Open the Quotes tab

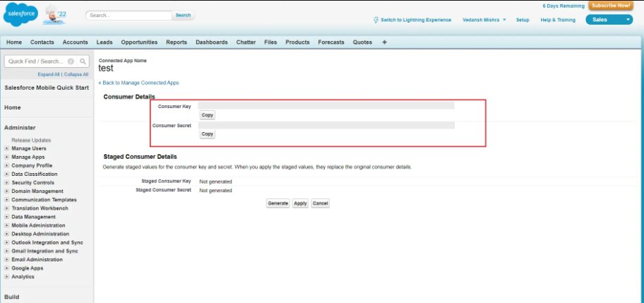tap(363, 42)
